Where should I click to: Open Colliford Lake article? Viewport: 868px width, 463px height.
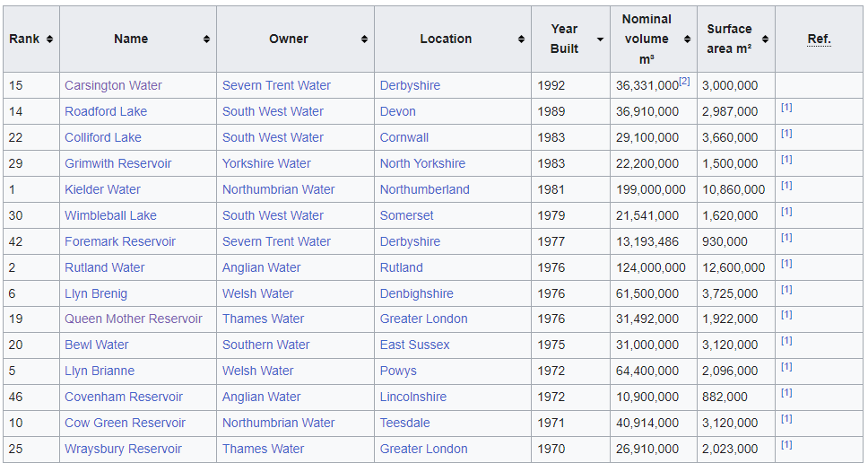103,137
